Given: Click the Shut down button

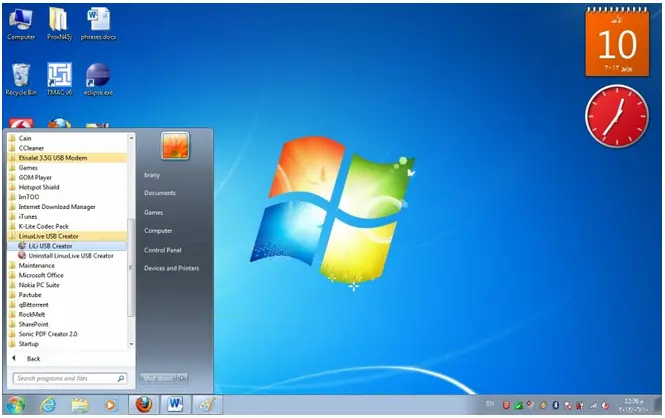Looking at the screenshot, I should point(158,378).
